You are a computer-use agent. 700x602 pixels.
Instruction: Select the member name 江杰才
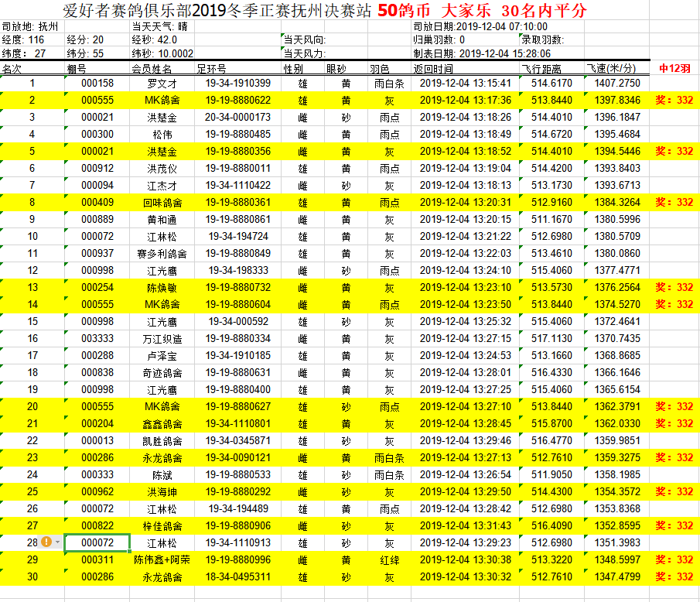162,186
